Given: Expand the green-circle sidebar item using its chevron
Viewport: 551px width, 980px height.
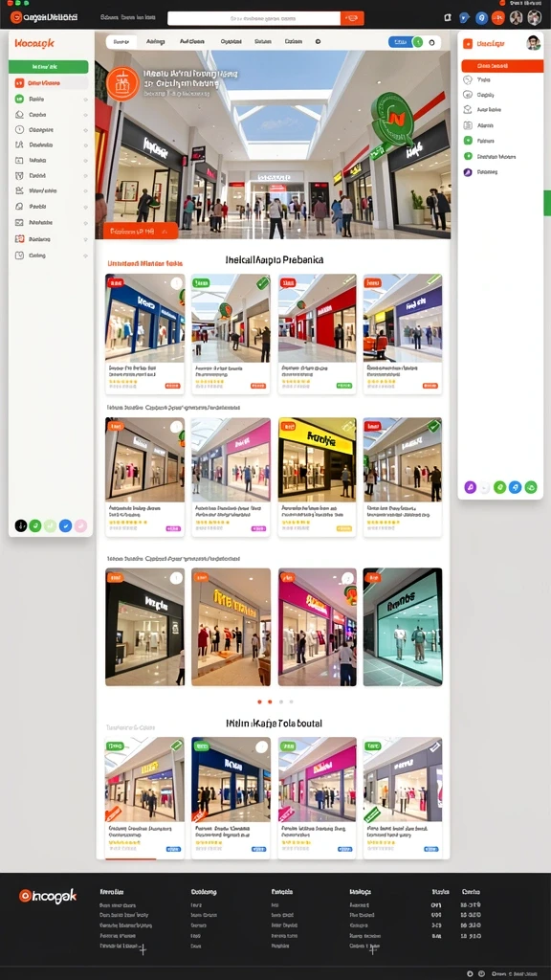Looking at the screenshot, I should (x=85, y=100).
